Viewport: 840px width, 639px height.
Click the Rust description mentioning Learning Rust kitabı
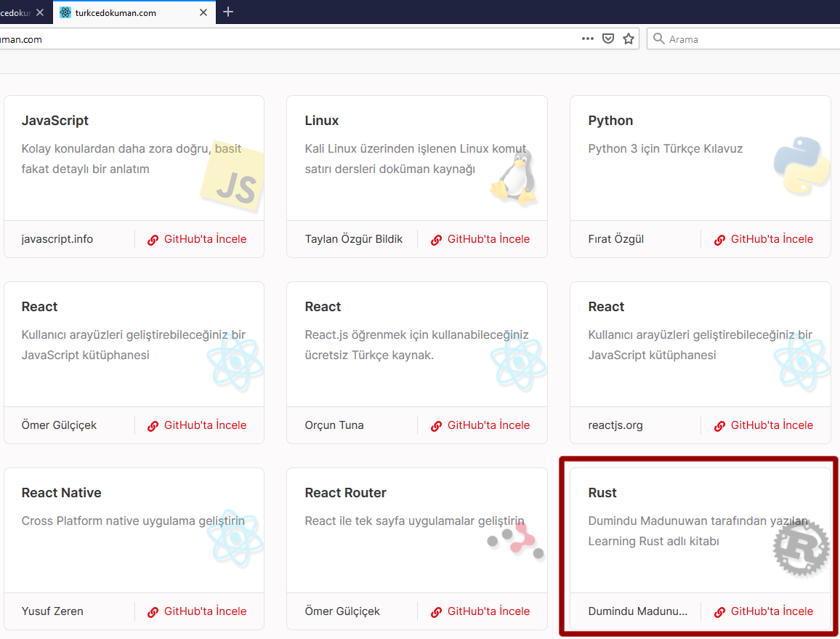click(x=698, y=531)
